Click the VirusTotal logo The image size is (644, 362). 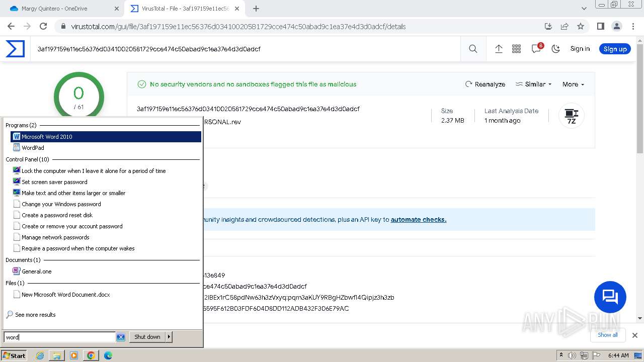tap(15, 49)
